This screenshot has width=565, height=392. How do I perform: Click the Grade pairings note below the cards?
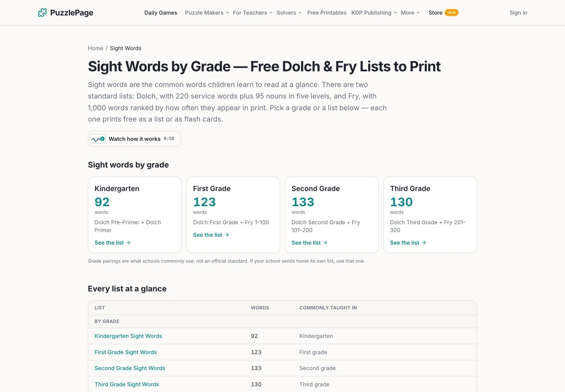coord(226,261)
